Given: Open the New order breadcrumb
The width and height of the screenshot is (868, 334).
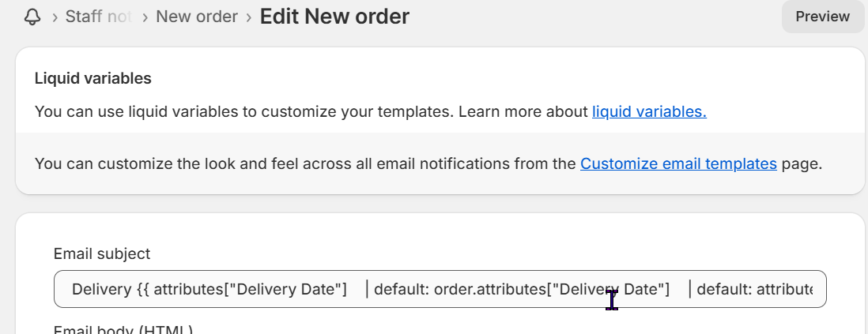Looking at the screenshot, I should [197, 17].
